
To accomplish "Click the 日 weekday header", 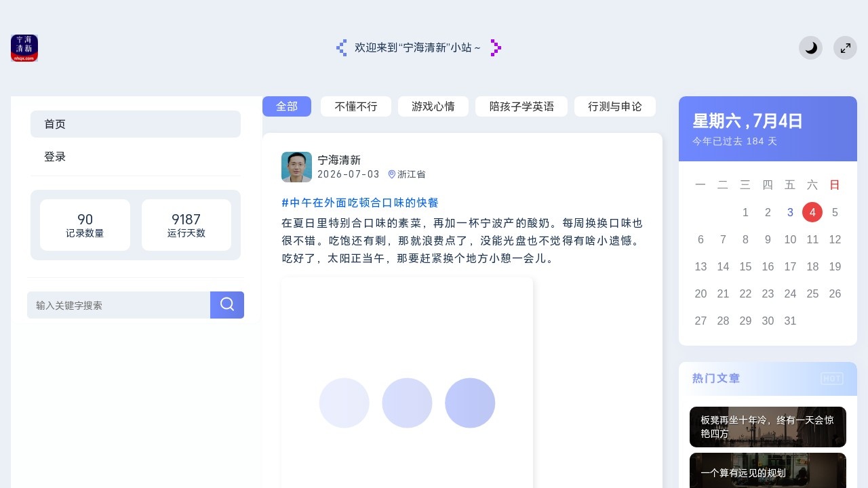I will [x=835, y=184].
